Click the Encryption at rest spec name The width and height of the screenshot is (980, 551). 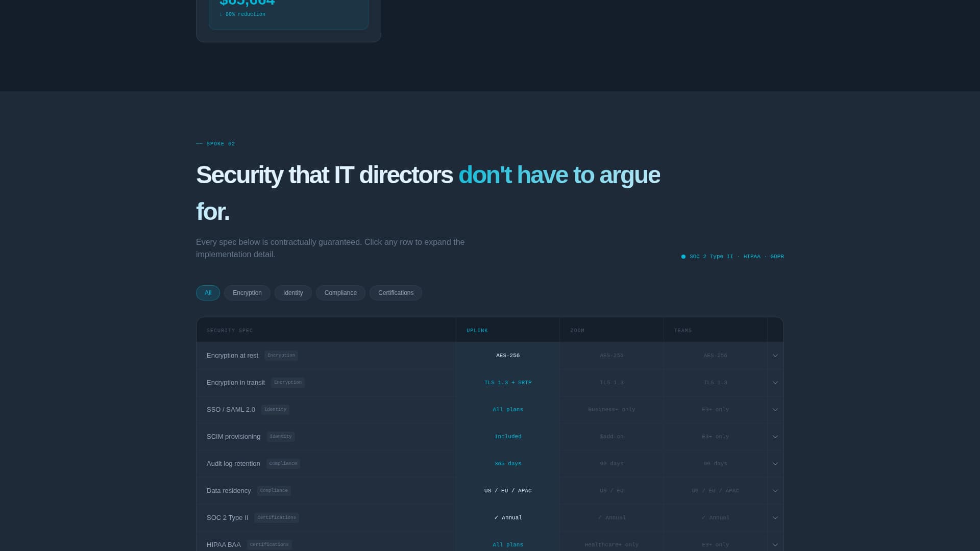(x=232, y=356)
